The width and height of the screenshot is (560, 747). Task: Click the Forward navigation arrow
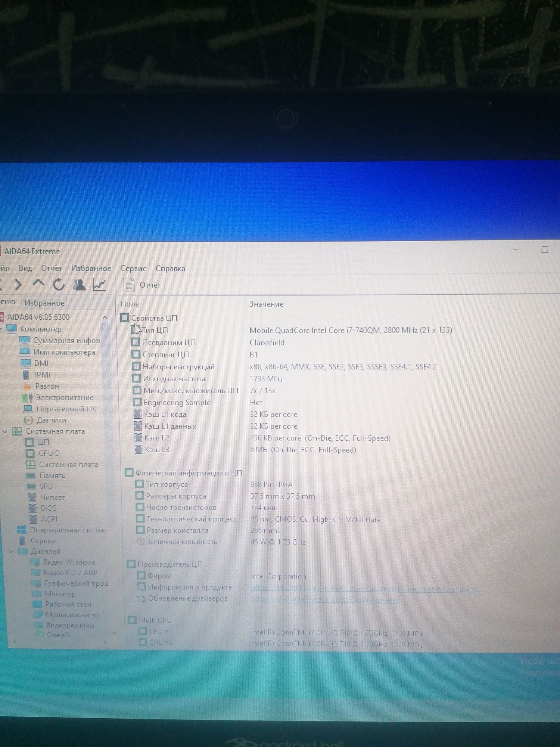18,285
